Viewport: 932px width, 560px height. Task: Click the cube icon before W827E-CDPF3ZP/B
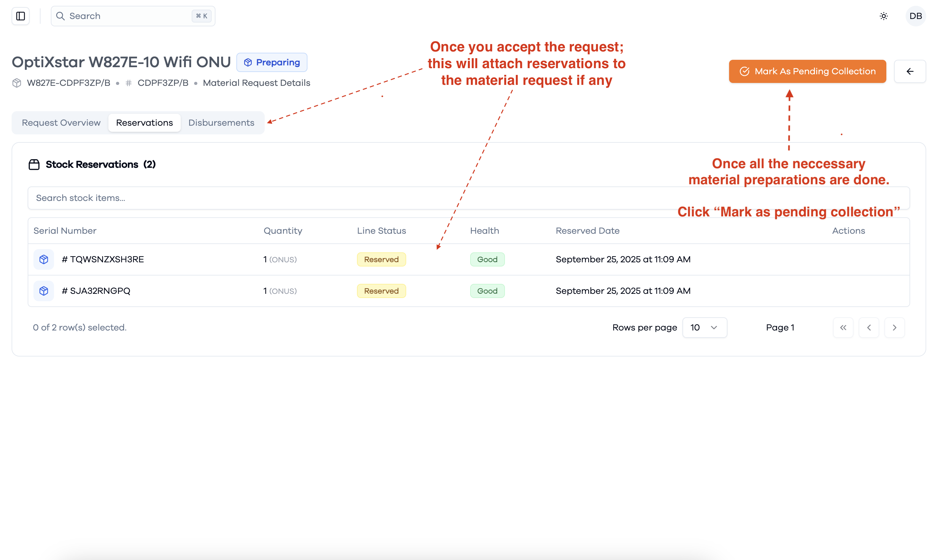coord(17,83)
